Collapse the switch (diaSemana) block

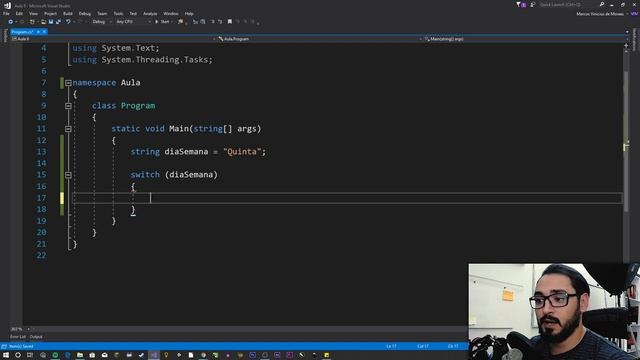click(x=68, y=175)
